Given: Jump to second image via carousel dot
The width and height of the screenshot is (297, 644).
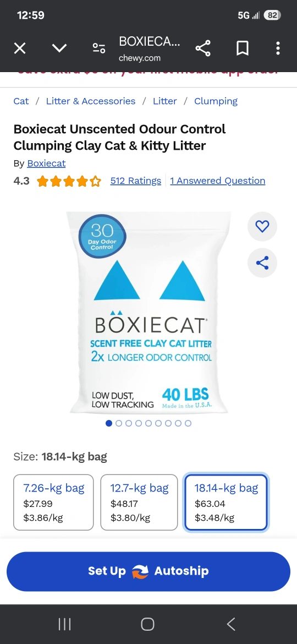Looking at the screenshot, I should pyautogui.click(x=119, y=423).
